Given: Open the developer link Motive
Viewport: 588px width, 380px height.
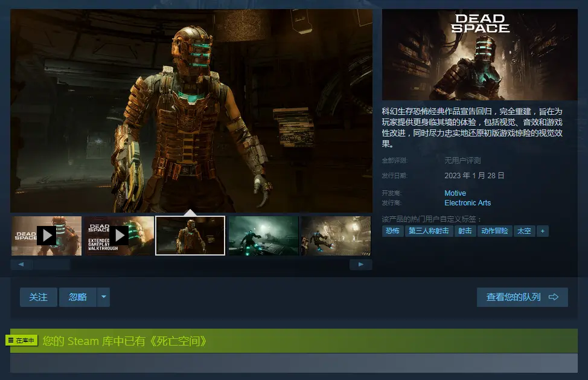Looking at the screenshot, I should click(455, 193).
